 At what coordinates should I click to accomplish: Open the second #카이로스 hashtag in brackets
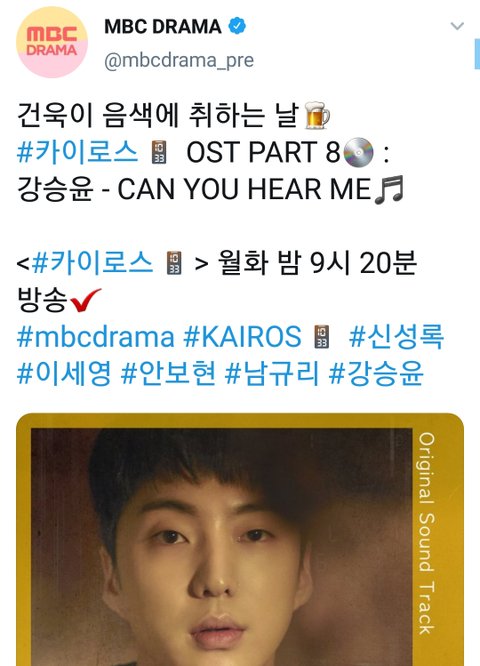(92, 262)
